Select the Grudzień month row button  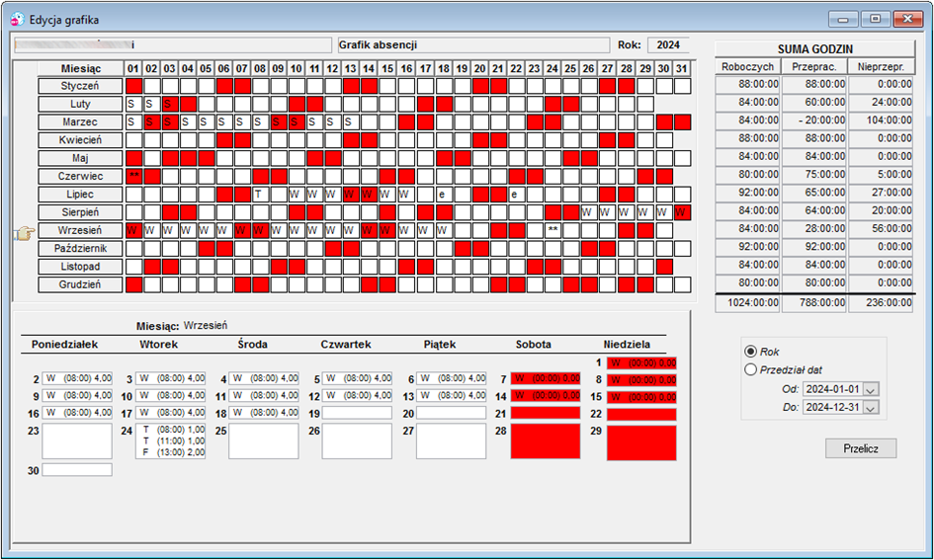[x=80, y=284]
